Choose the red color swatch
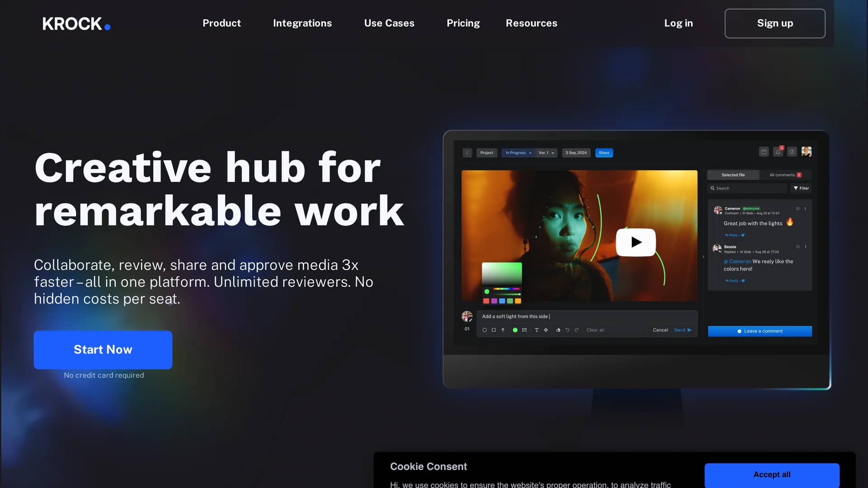The image size is (868, 488). [486, 301]
